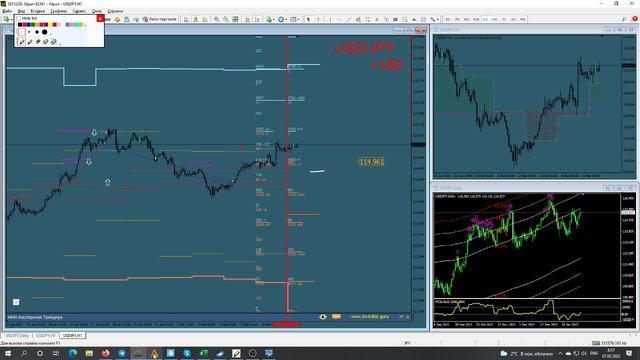Open the Справка menu
This screenshot has height=360, width=640.
pos(115,11)
